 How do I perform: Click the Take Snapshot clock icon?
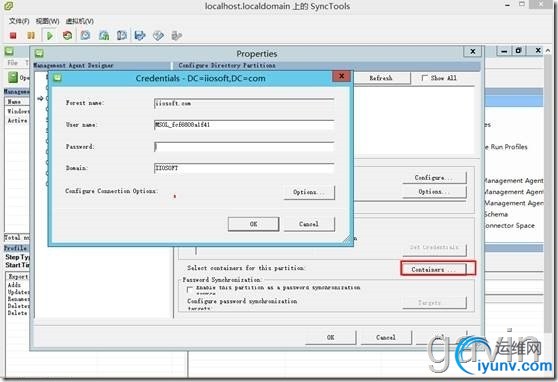pyautogui.click(x=85, y=35)
